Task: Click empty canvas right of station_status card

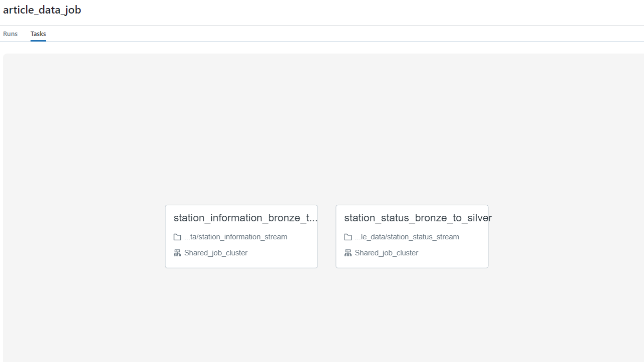Action: (566, 236)
